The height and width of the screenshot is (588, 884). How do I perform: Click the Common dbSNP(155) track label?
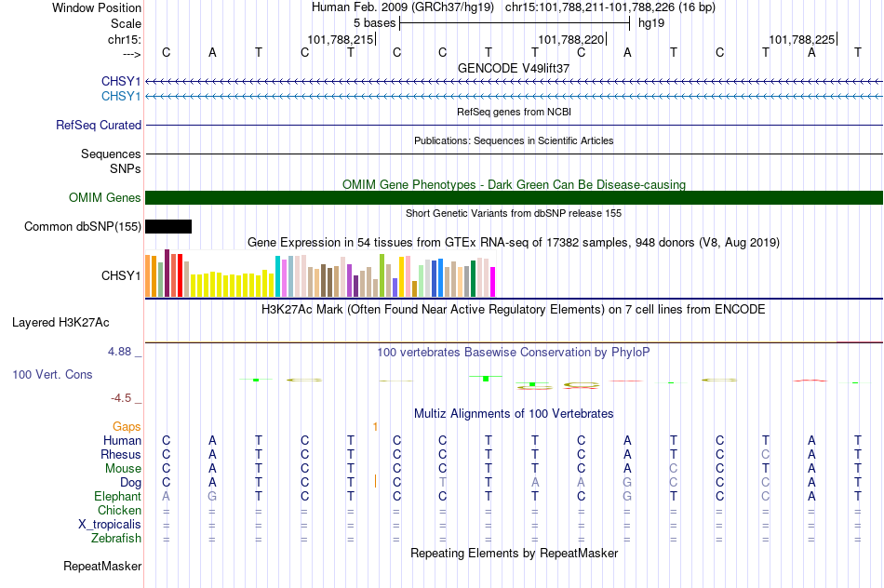(83, 227)
